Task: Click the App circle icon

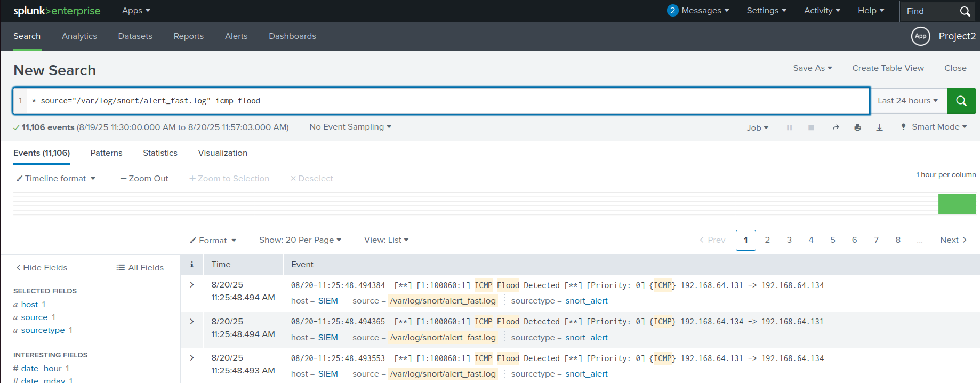Action: 921,36
